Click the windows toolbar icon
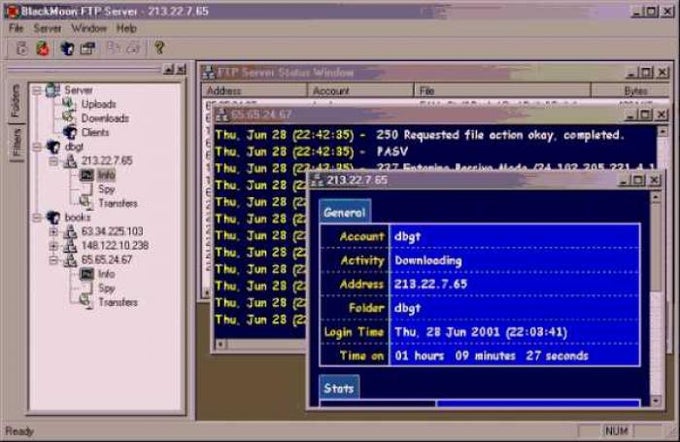This screenshot has height=442, width=680. (88, 48)
